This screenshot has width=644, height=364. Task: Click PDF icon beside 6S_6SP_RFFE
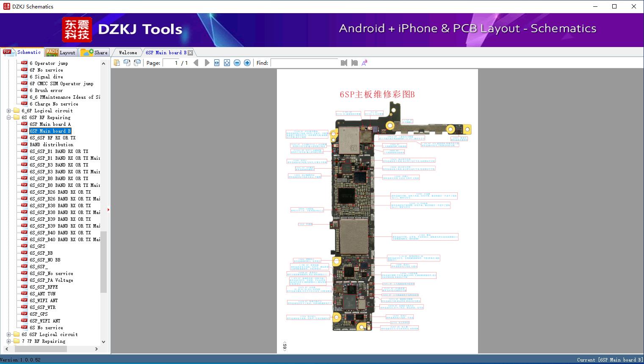pos(24,287)
